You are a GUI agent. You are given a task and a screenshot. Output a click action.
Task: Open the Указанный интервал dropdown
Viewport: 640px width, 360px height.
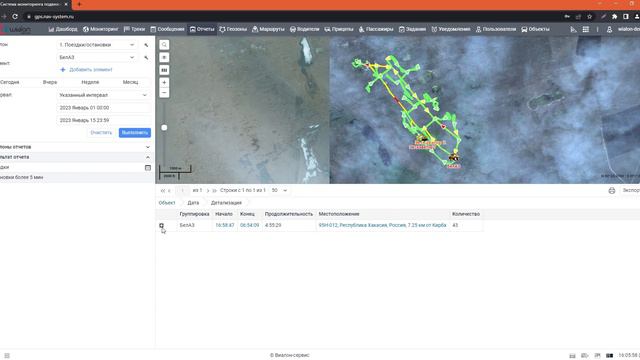(103, 95)
